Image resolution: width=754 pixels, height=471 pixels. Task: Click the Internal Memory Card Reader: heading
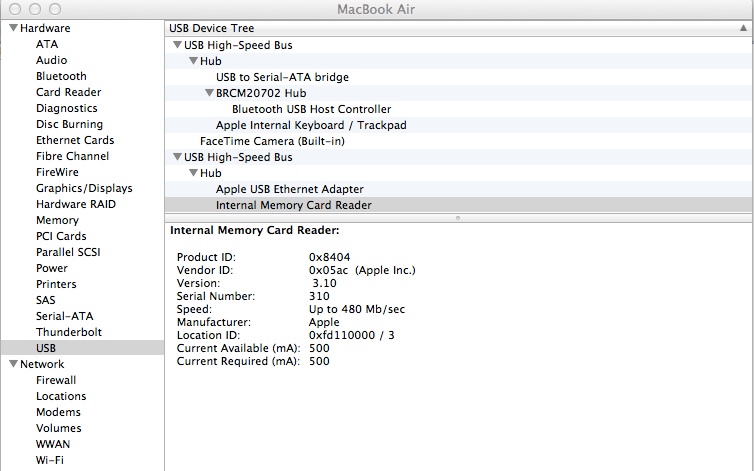[x=255, y=230]
